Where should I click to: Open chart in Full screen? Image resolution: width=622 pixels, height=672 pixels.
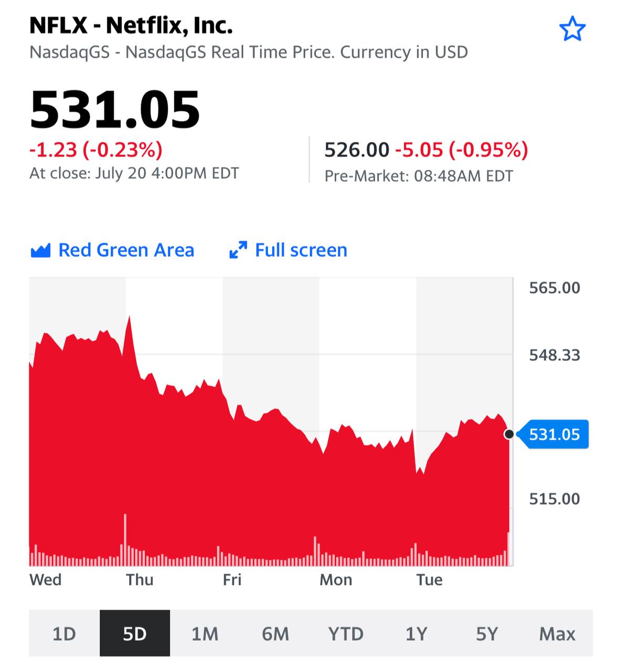(x=288, y=250)
